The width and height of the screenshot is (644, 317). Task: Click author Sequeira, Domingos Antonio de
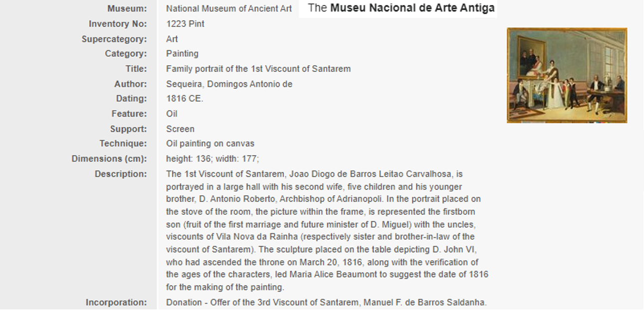point(229,84)
